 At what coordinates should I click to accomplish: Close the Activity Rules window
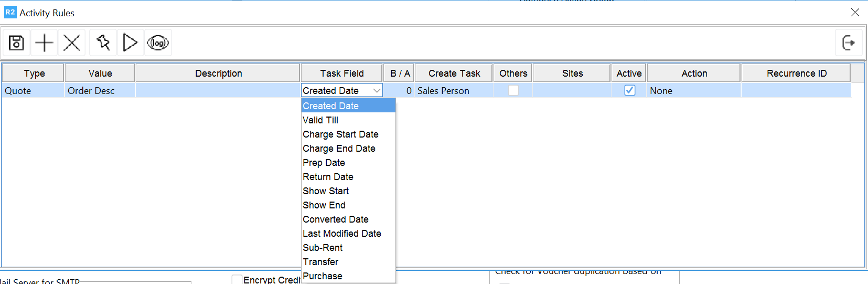tap(855, 12)
